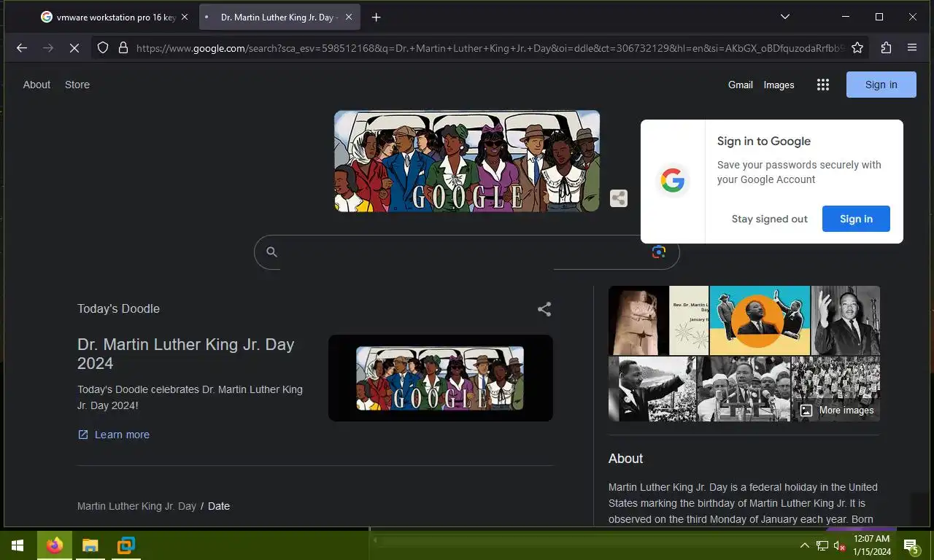The width and height of the screenshot is (934, 560).
Task: Close the Dr. Martin Luther King Jr. Day tab
Action: [350, 17]
